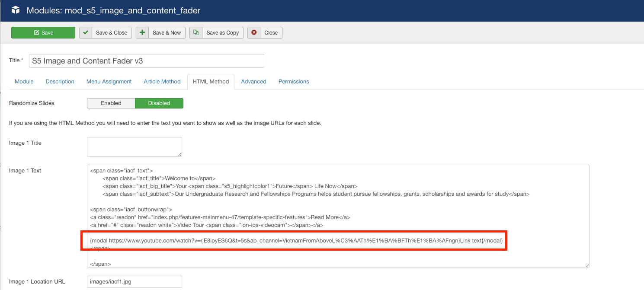Set Randomize Slides to Disabled
Screen dimensions: 644x290
click(159, 103)
